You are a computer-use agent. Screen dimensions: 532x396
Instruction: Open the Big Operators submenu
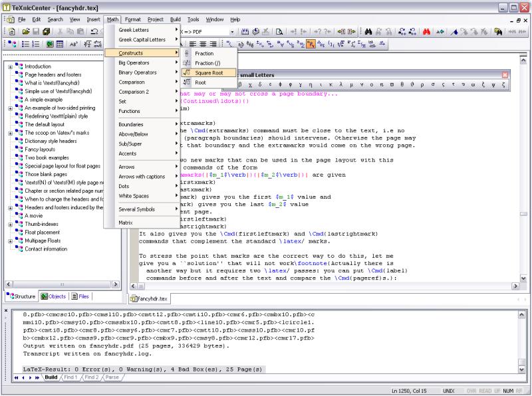[142, 62]
